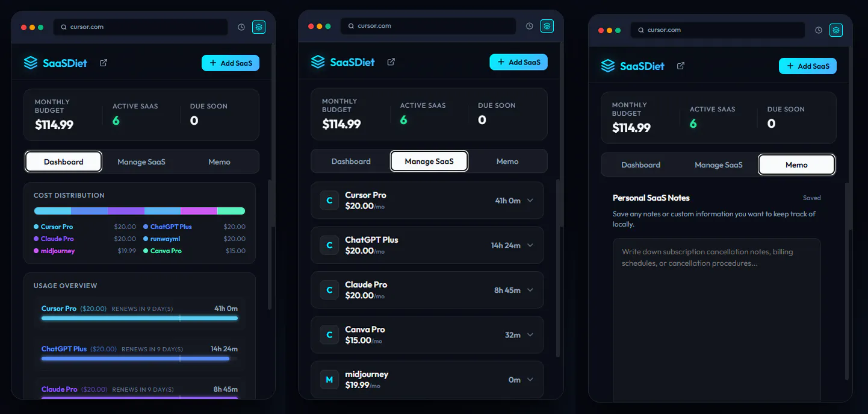The image size is (868, 414).
Task: Select active Manage SaaS tab in Manage SaaS window
Action: coord(429,161)
